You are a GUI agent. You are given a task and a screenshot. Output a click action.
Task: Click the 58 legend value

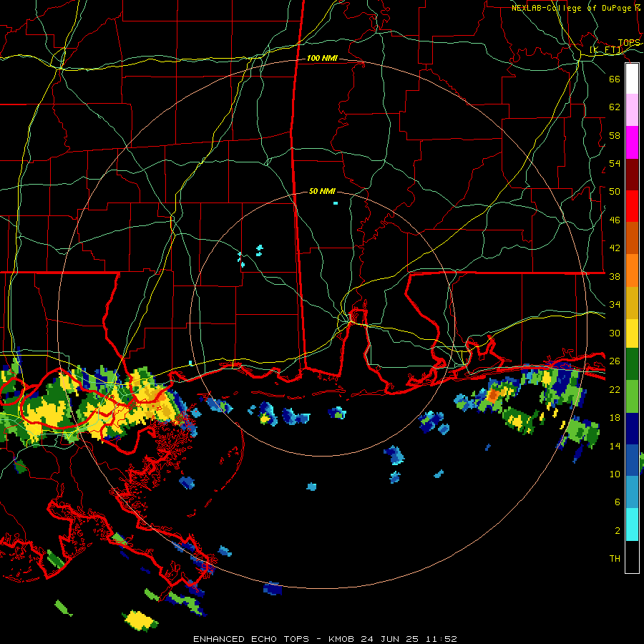[x=615, y=135]
